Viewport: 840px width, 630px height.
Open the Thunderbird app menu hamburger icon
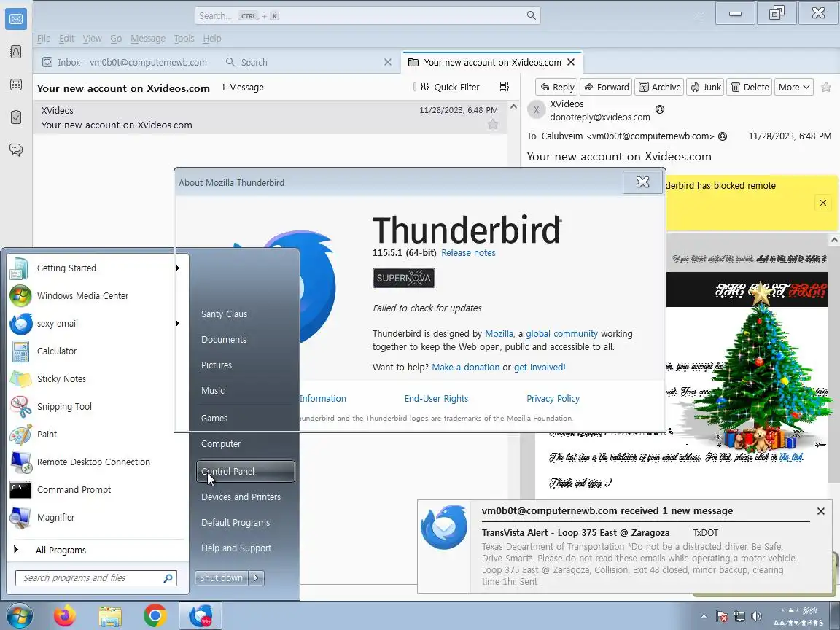tap(699, 15)
